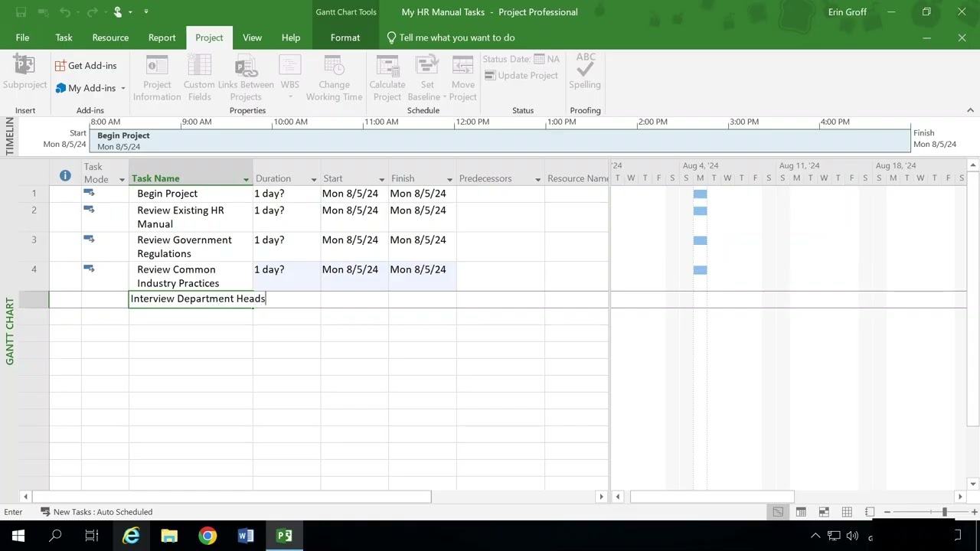Open Change Working Time calendar

(x=334, y=78)
